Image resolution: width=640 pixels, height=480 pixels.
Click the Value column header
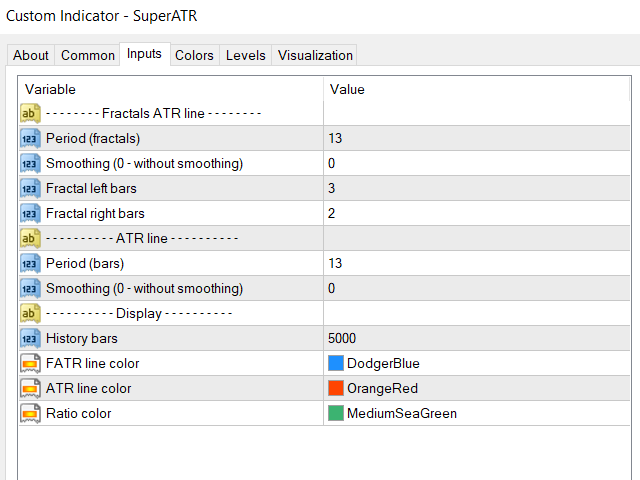[477, 89]
